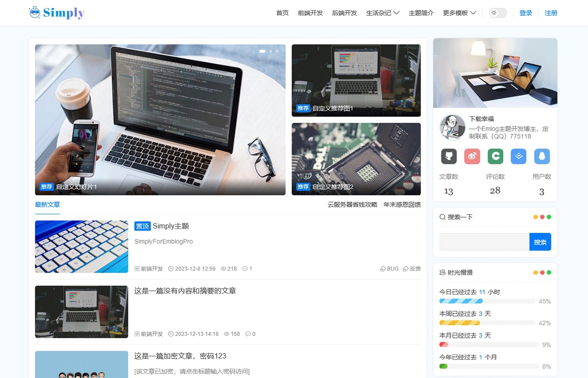Open the QQ penguin icon
588x378 pixels.
coord(542,156)
